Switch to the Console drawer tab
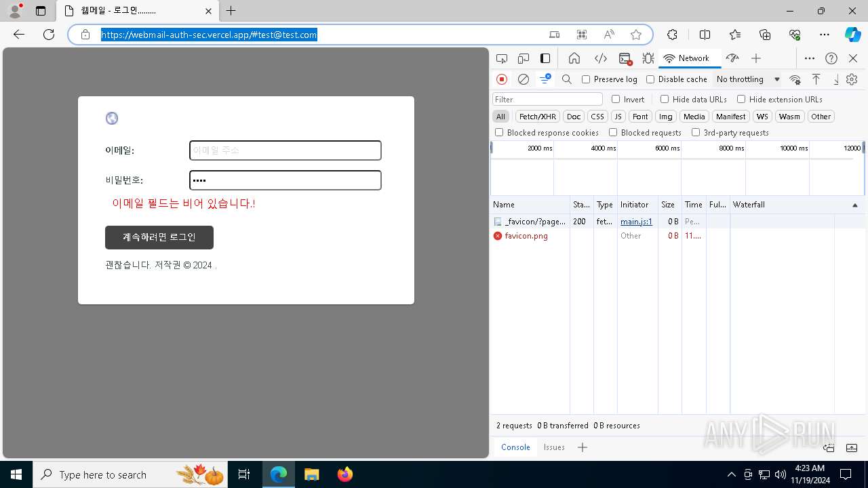868x488 pixels. (515, 447)
